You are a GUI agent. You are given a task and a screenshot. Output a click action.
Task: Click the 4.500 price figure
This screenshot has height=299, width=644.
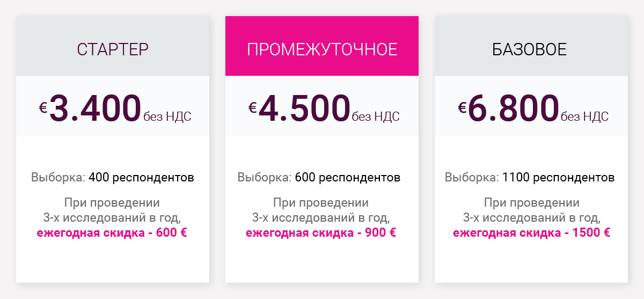pyautogui.click(x=305, y=108)
